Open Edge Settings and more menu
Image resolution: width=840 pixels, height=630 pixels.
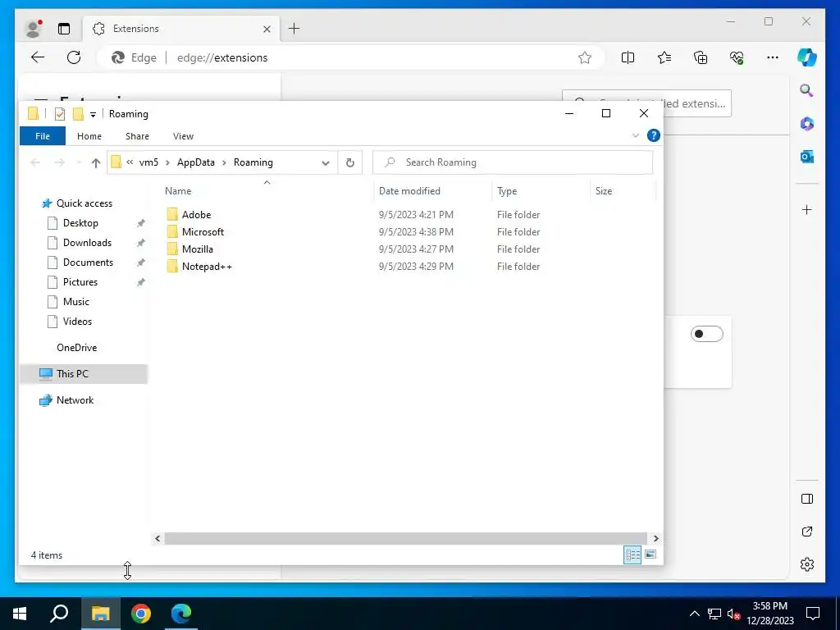coord(773,57)
